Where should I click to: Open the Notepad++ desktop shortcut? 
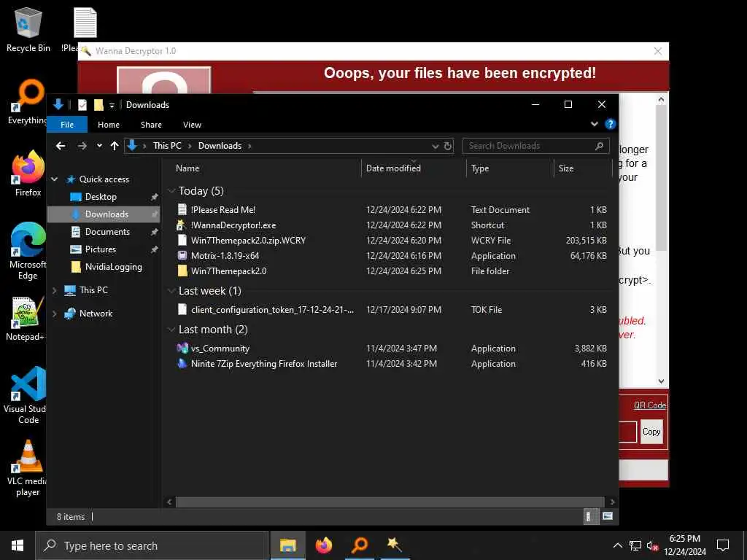(x=26, y=319)
